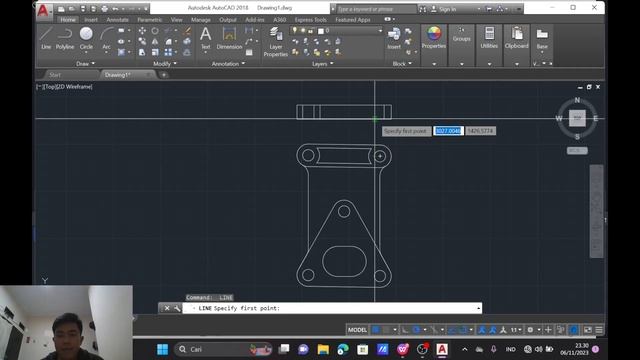Screen dimensions: 640x360
Task: Click the command line input field
Action: 332,308
